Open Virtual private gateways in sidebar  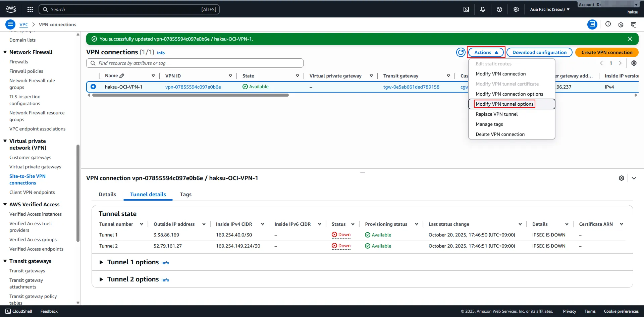click(35, 167)
